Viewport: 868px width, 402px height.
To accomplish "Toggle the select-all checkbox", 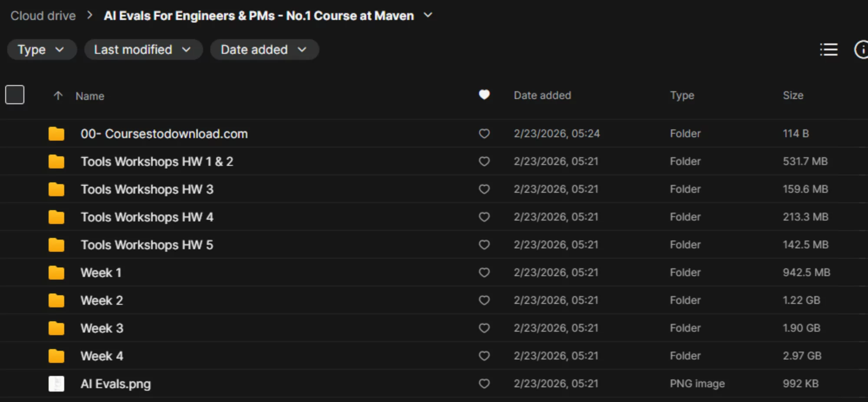I will point(14,94).
